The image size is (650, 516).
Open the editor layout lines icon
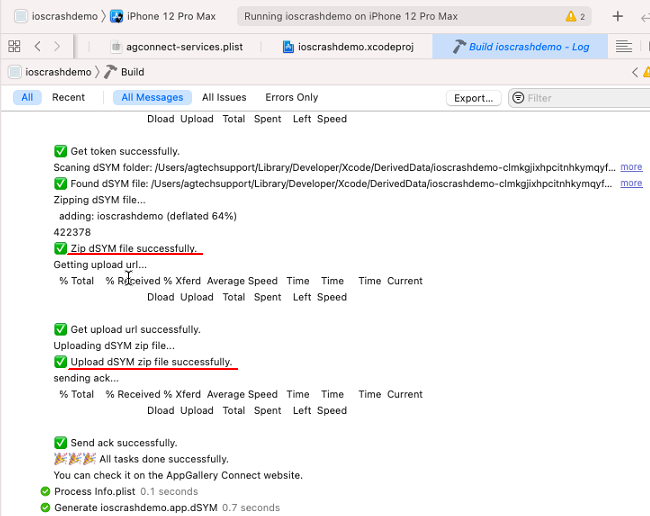624,46
